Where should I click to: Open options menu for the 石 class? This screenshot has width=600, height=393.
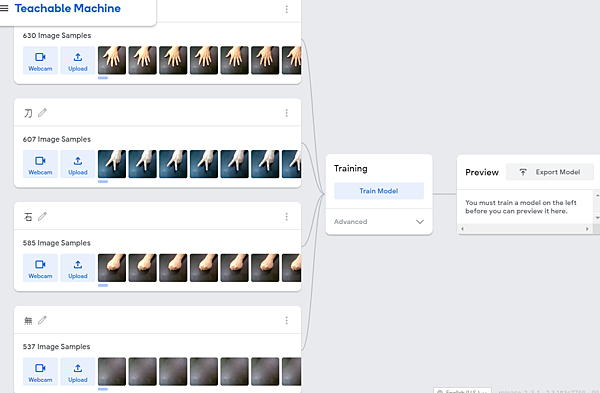pos(287,217)
